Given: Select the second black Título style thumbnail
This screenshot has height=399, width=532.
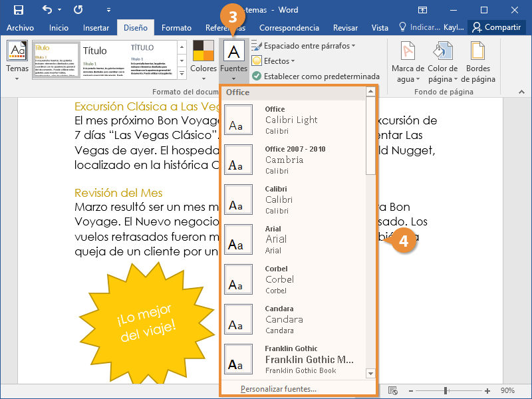Looking at the screenshot, I should point(104,60).
